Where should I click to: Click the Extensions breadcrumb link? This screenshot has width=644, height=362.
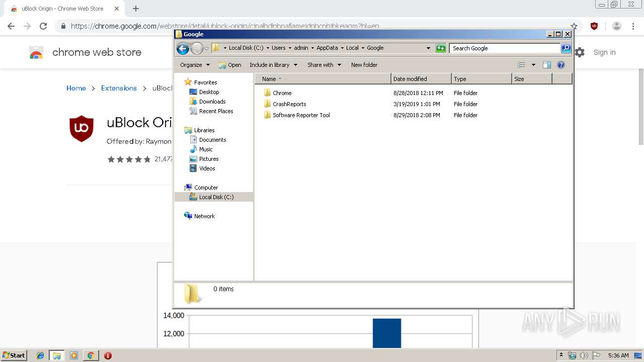point(119,88)
